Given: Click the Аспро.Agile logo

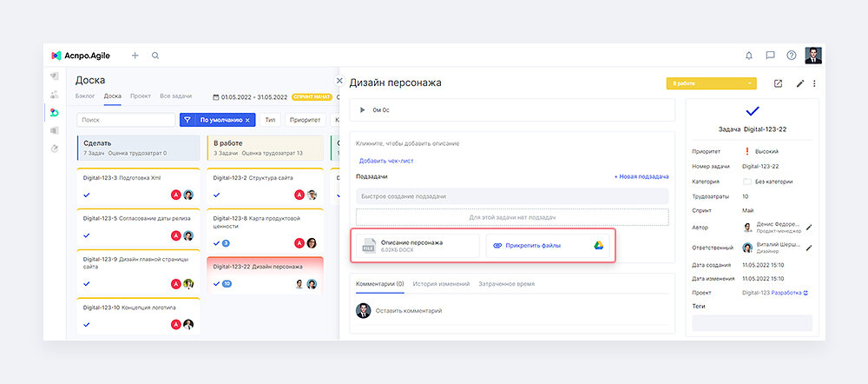Looking at the screenshot, I should 80,56.
